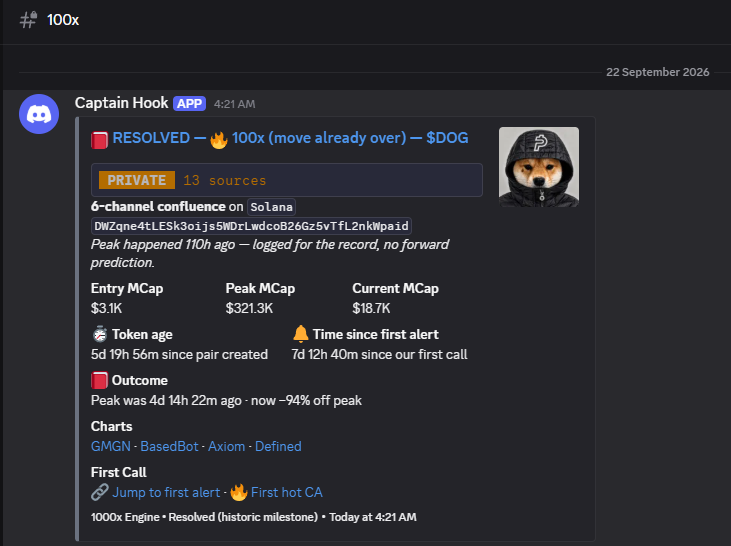Image resolution: width=731 pixels, height=546 pixels.
Task: Click the fire emoji before 100x title
Action: pyautogui.click(x=219, y=139)
